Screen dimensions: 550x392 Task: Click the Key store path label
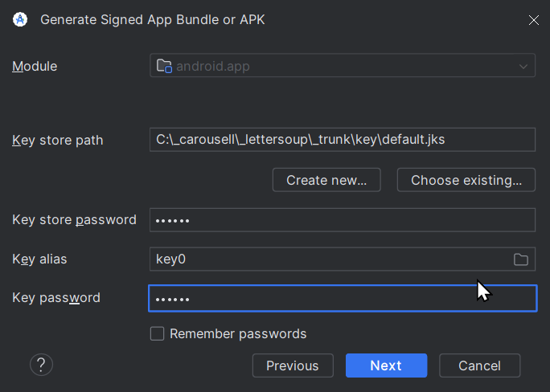[58, 141]
